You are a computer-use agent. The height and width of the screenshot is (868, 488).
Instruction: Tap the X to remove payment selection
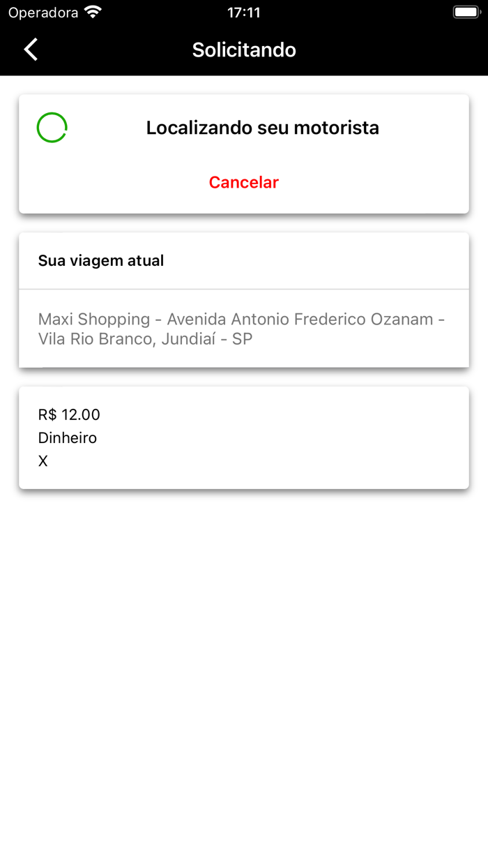pos(43,461)
